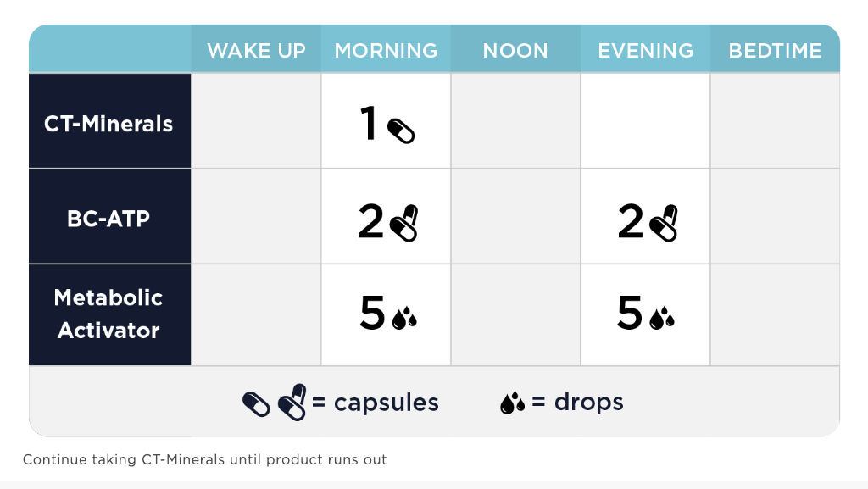Screen dimensions: 868x489
Task: Click the Metabolic Activator row label
Action: pyautogui.click(x=108, y=314)
